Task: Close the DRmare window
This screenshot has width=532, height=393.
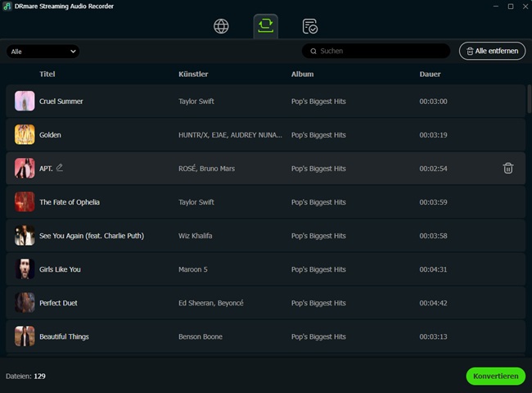Action: click(x=525, y=7)
